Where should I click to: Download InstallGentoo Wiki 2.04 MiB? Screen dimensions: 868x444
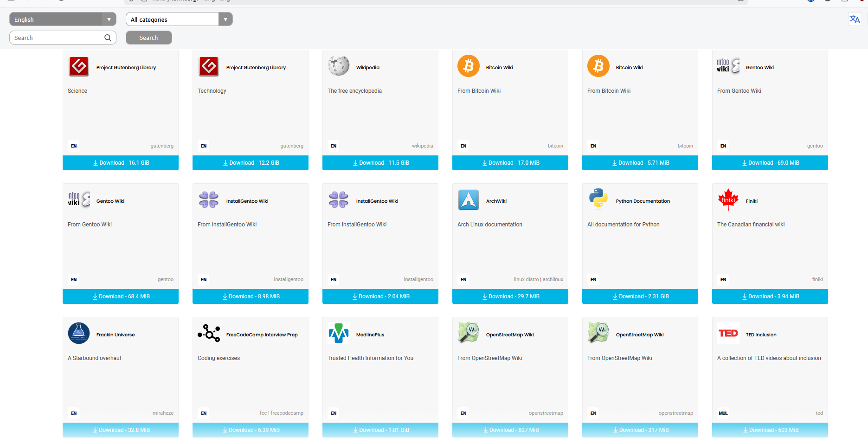click(x=380, y=296)
